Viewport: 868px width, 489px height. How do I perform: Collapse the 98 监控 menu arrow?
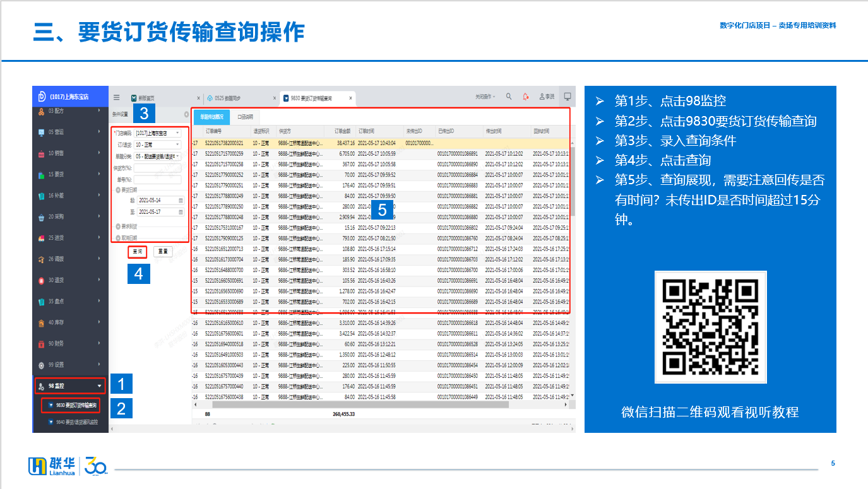pyautogui.click(x=99, y=386)
